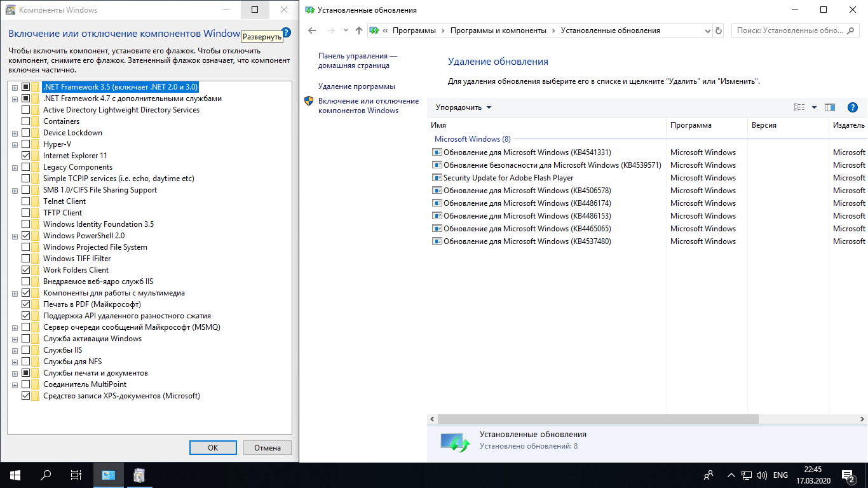The image size is (868, 488).
Task: Click the Отмена button
Action: pos(268,447)
